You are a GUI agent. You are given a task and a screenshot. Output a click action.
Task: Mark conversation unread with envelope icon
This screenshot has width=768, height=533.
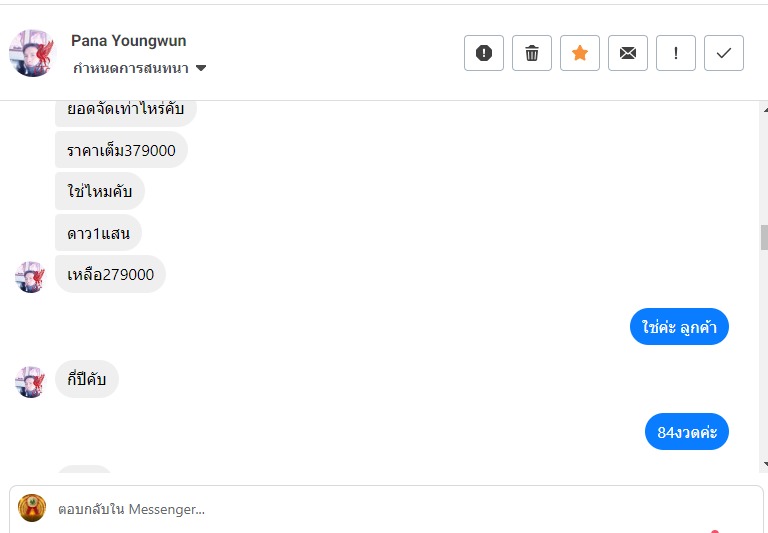628,53
